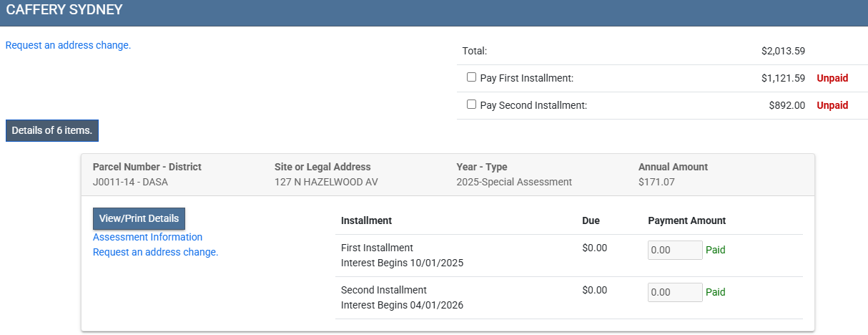Open the Assessment Information link
Viewport: 868px width, 335px height.
click(147, 237)
